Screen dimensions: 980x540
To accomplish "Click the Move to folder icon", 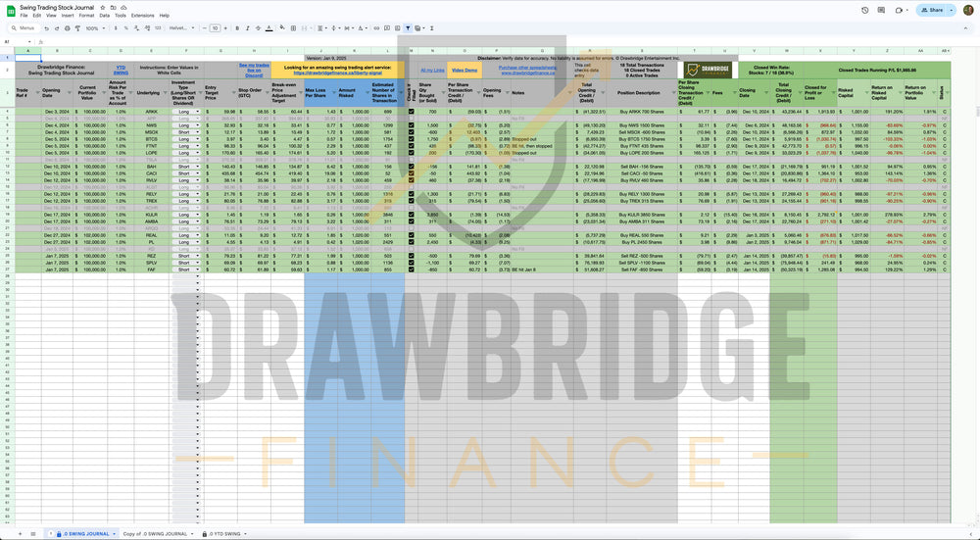I will click(113, 8).
